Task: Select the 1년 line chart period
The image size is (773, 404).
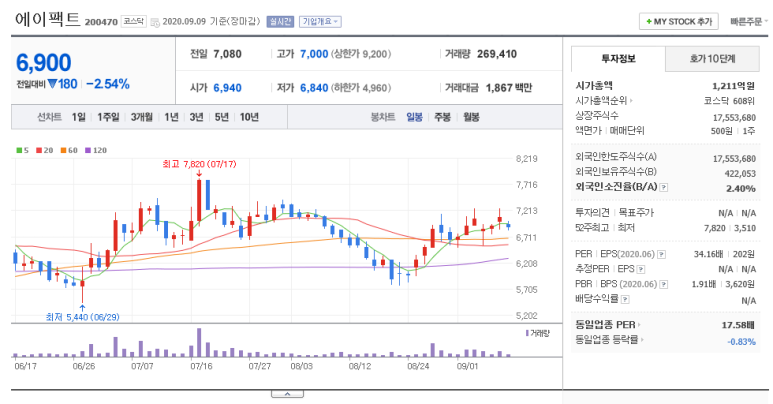Action: click(x=171, y=117)
